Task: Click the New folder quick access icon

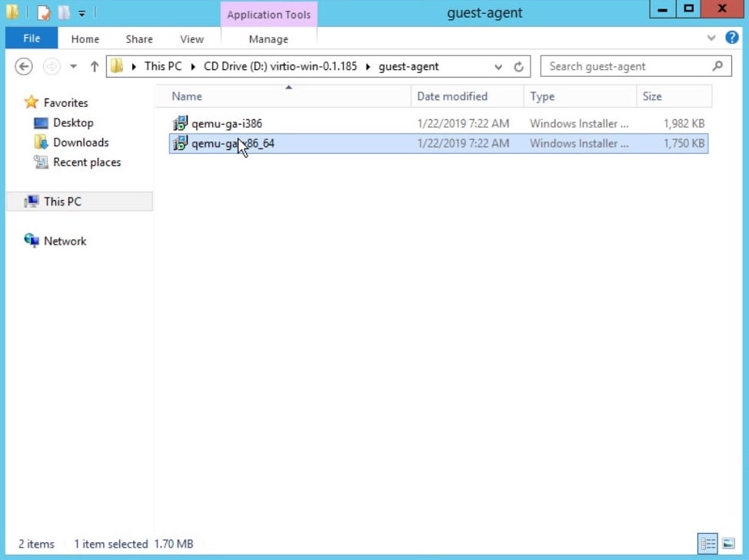Action: point(63,12)
